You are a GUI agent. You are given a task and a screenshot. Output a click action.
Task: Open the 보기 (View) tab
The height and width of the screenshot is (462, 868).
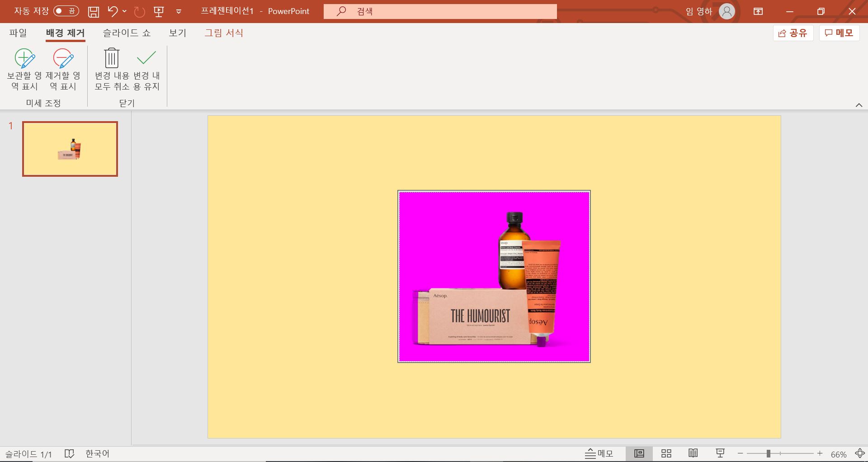point(178,33)
